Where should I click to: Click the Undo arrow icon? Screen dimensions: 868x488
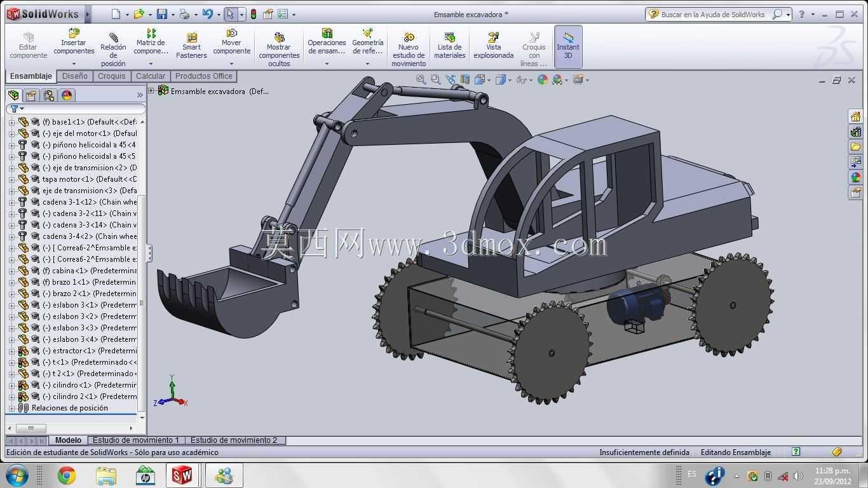pyautogui.click(x=208, y=14)
